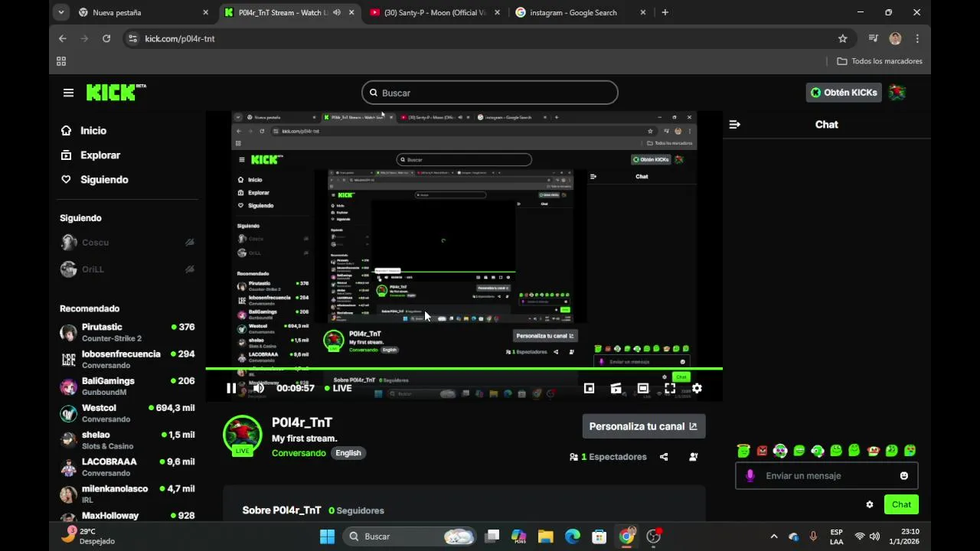Open video player settings gear
The image size is (980, 551).
click(x=697, y=388)
